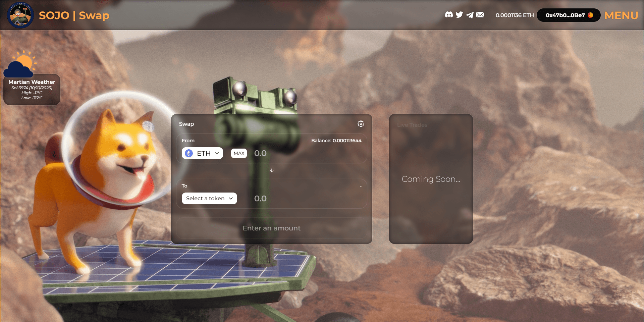Open the wallet address 0x47b0...0Be7 button
The width and height of the screenshot is (644, 322).
pyautogui.click(x=569, y=15)
